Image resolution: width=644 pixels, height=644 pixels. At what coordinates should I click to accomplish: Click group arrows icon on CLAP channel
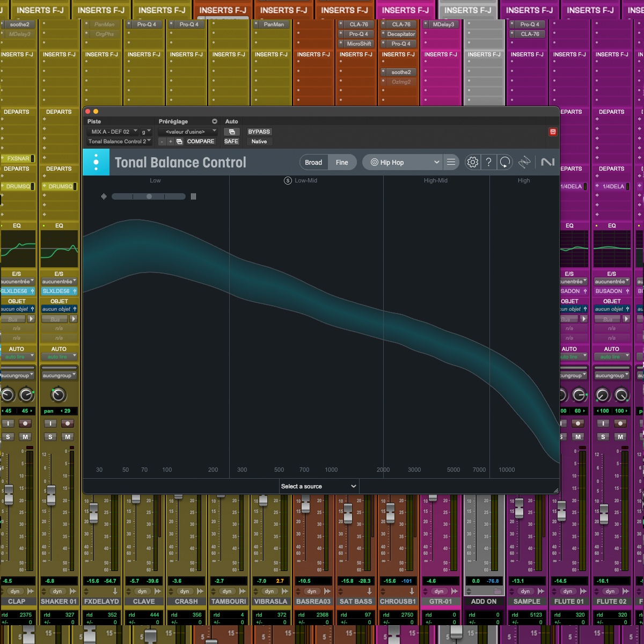(31, 591)
